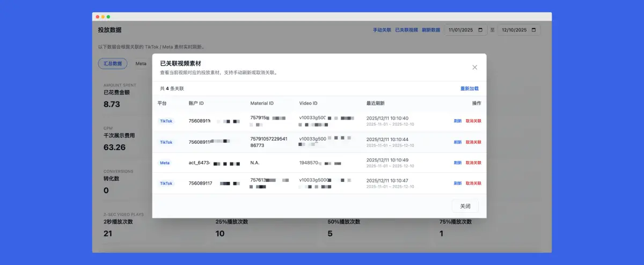Click the macOS green zoom window button

[109, 17]
